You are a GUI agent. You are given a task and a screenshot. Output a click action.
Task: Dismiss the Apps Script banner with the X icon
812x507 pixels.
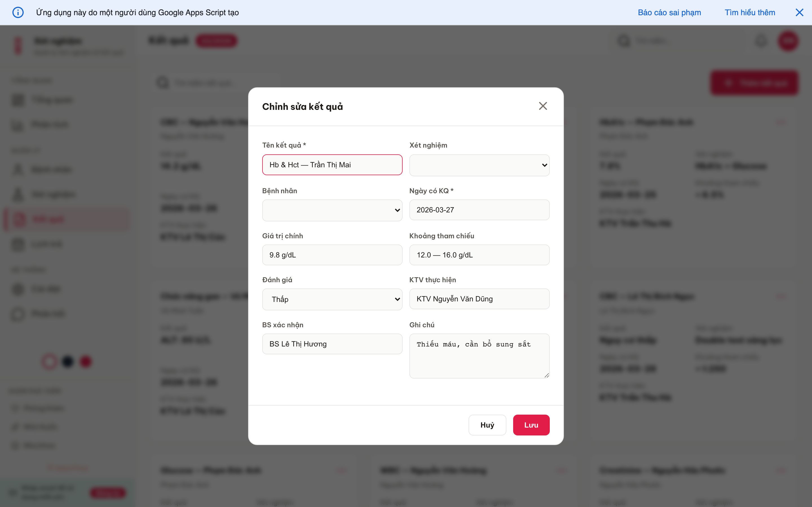pos(800,12)
